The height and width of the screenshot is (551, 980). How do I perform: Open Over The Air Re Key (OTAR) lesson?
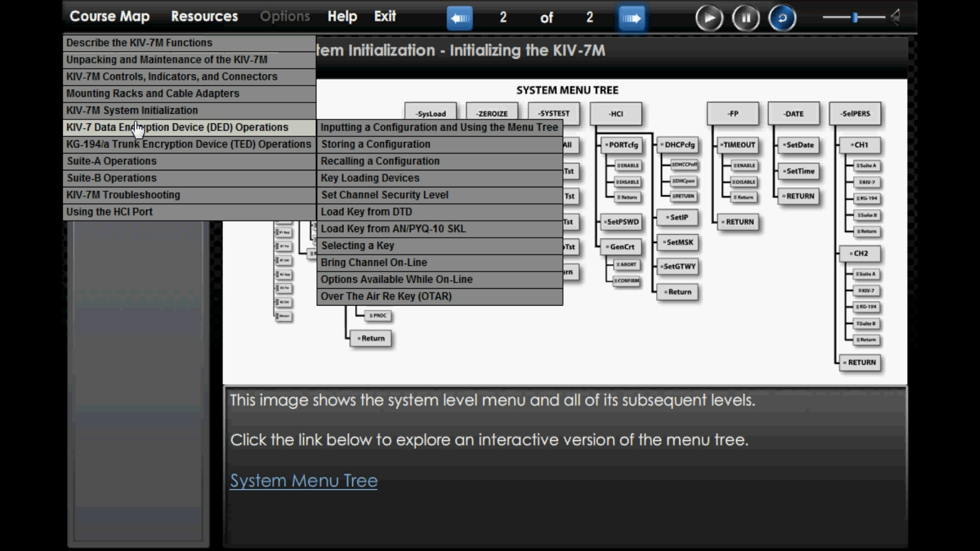(439, 296)
